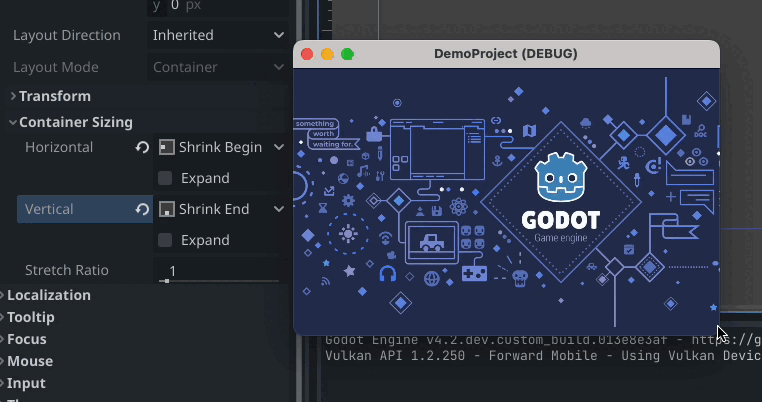
Task: Reset the Vertical sizing property
Action: (142, 209)
